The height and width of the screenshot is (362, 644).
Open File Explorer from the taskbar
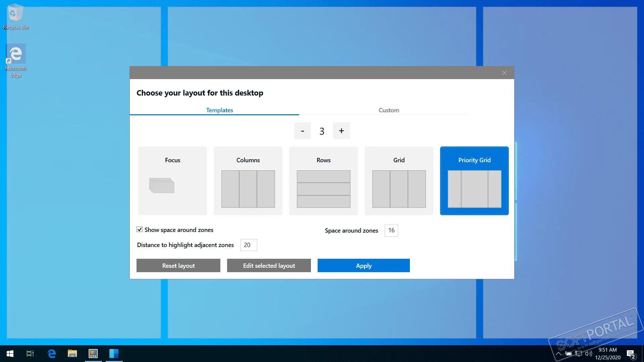(72, 354)
